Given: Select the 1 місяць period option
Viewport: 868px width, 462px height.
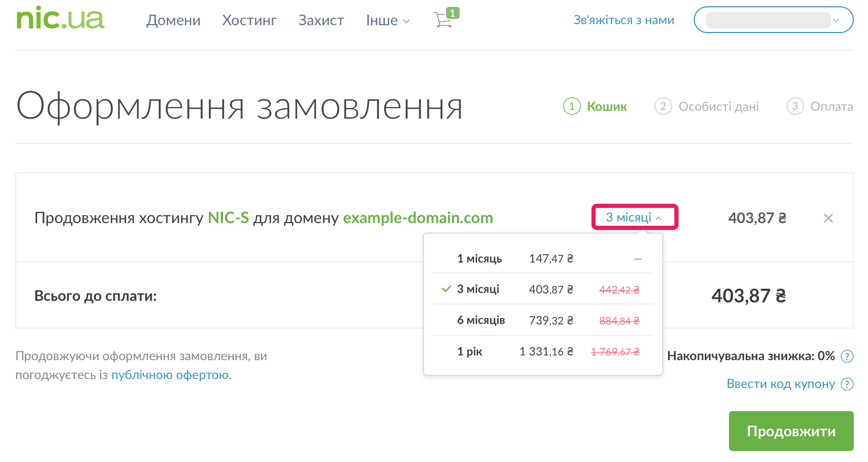Looking at the screenshot, I should click(x=543, y=258).
